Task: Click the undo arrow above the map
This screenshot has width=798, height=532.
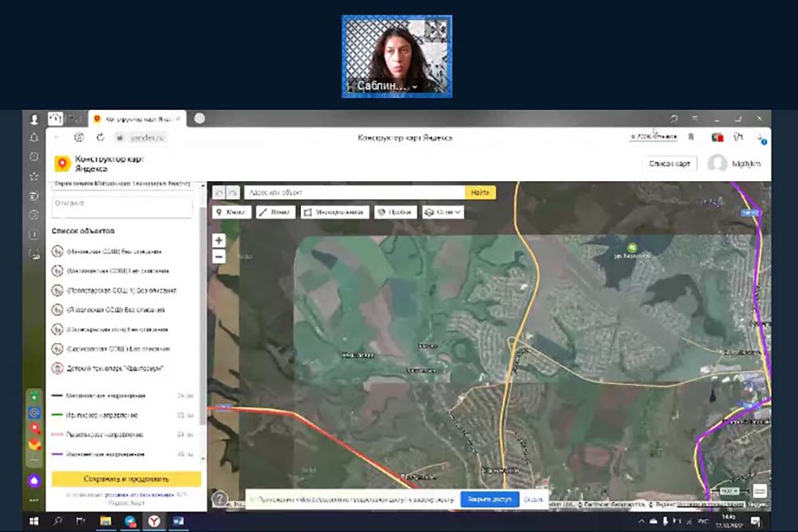Action: click(219, 192)
